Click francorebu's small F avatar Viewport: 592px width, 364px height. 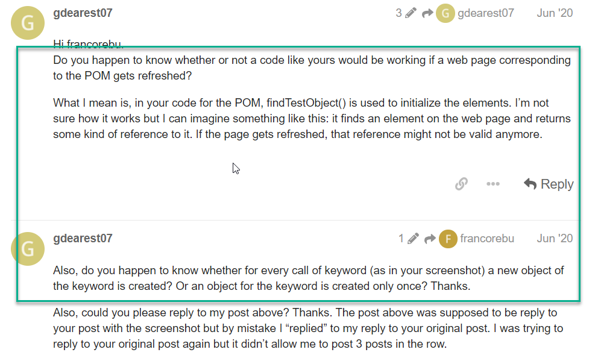pyautogui.click(x=447, y=239)
